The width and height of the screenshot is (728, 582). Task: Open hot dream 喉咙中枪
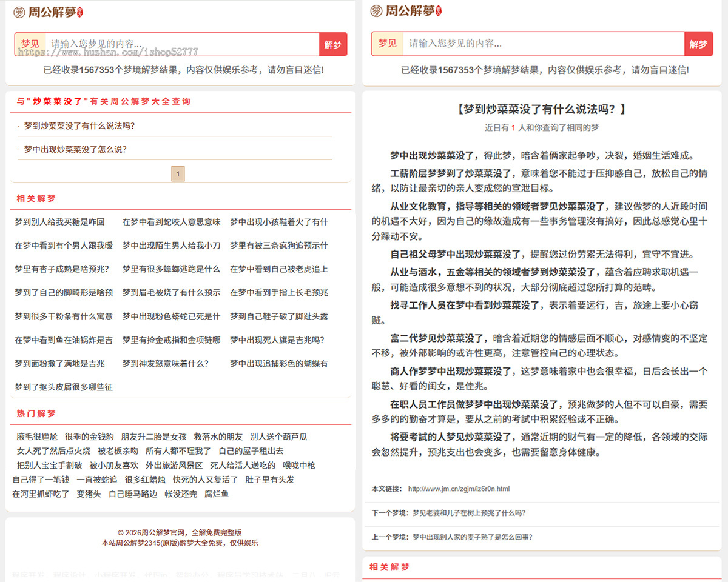pyautogui.click(x=299, y=466)
